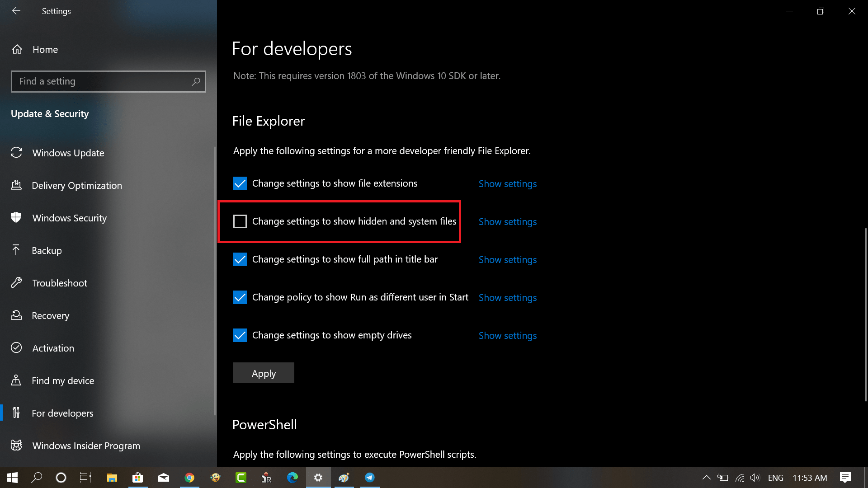Open the Paint palette app on taskbar

[x=344, y=478]
